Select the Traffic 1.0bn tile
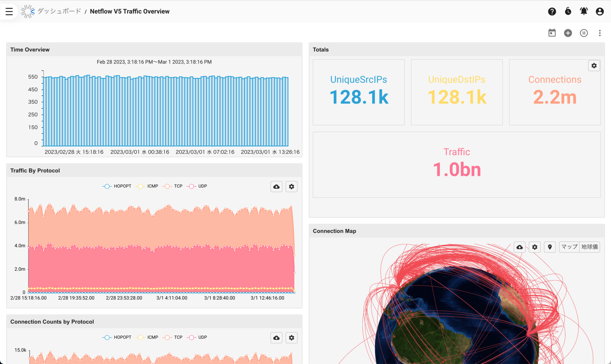 click(x=457, y=165)
